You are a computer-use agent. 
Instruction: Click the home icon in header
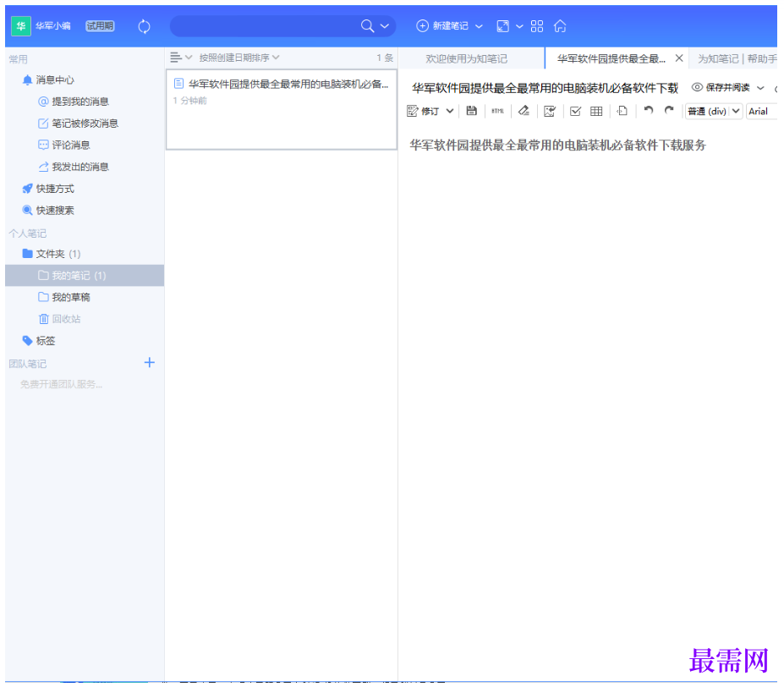[560, 26]
